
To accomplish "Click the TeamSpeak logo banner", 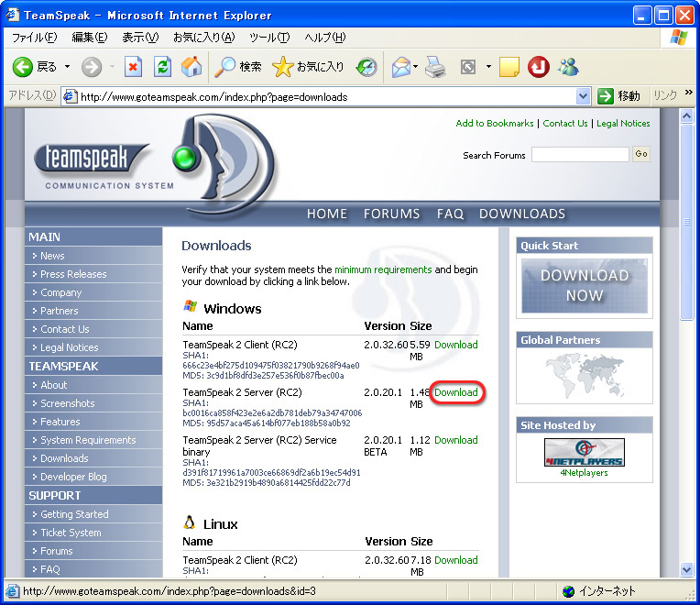I will click(157, 163).
